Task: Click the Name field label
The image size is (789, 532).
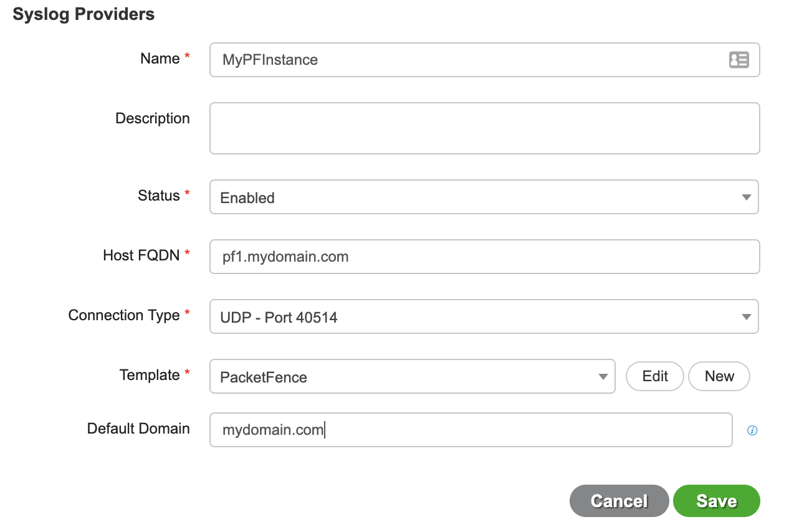Action: pos(158,58)
